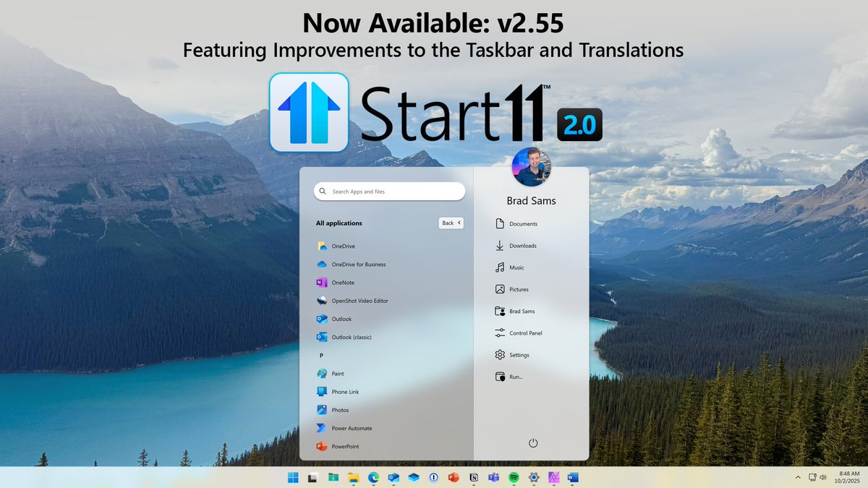Launch Microsoft Edge from the taskbar
This screenshot has width=868, height=488.
(374, 477)
